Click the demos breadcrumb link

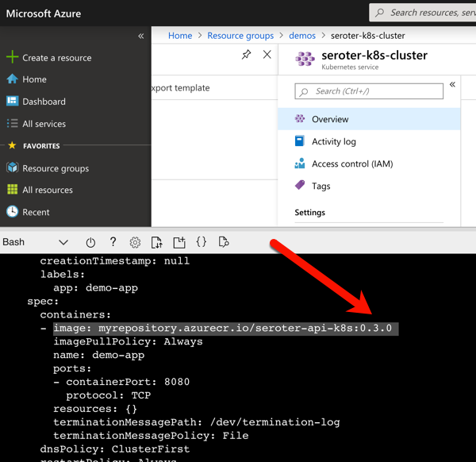coord(302,36)
